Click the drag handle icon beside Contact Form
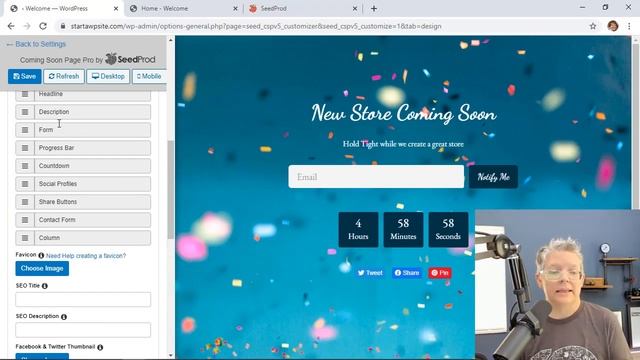The image size is (640, 360). [x=25, y=220]
